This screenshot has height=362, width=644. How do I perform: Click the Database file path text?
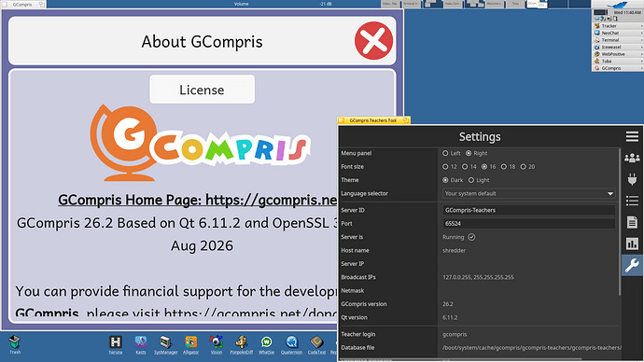point(531,348)
